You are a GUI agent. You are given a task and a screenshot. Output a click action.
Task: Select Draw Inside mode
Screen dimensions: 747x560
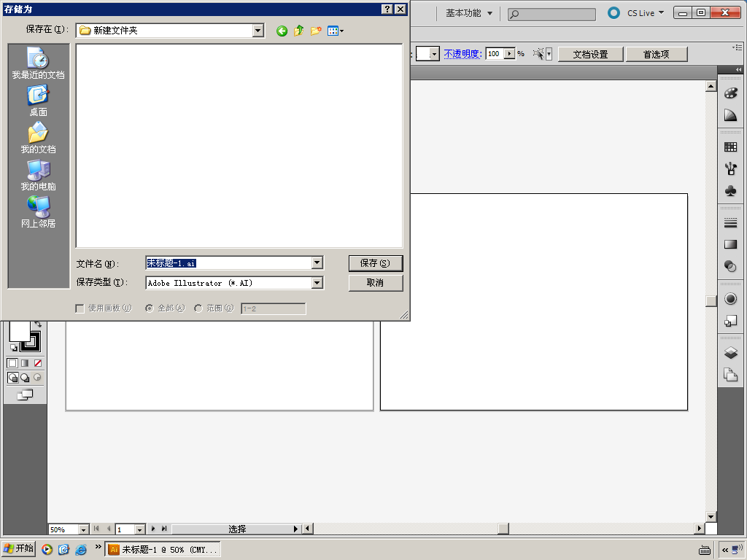click(x=37, y=378)
